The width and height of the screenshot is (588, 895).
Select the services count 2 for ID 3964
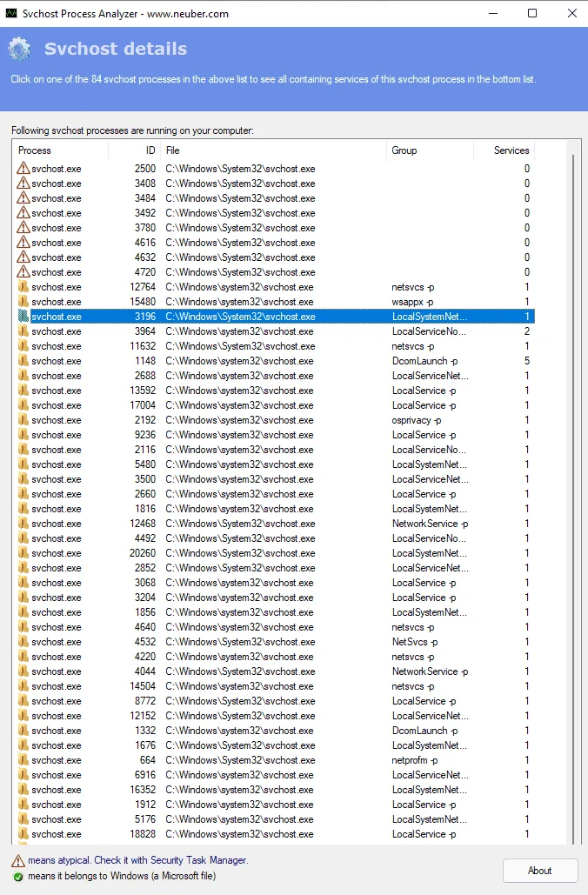click(x=527, y=331)
